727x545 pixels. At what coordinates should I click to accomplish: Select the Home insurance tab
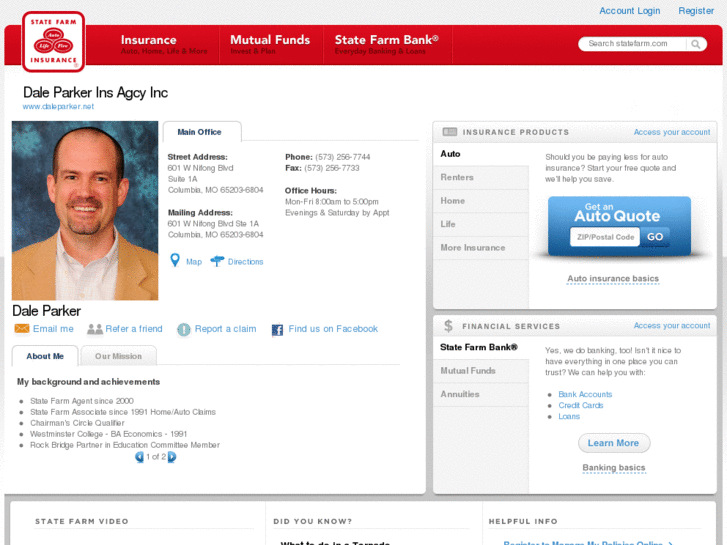pos(481,201)
